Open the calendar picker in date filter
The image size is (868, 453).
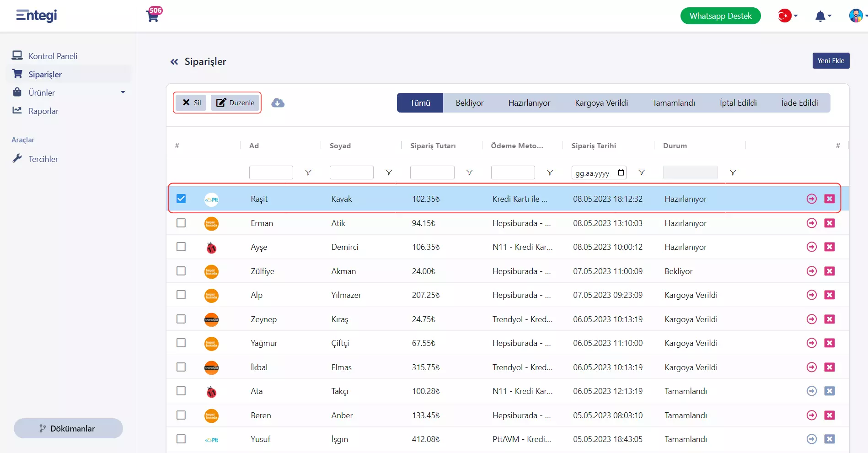(621, 173)
